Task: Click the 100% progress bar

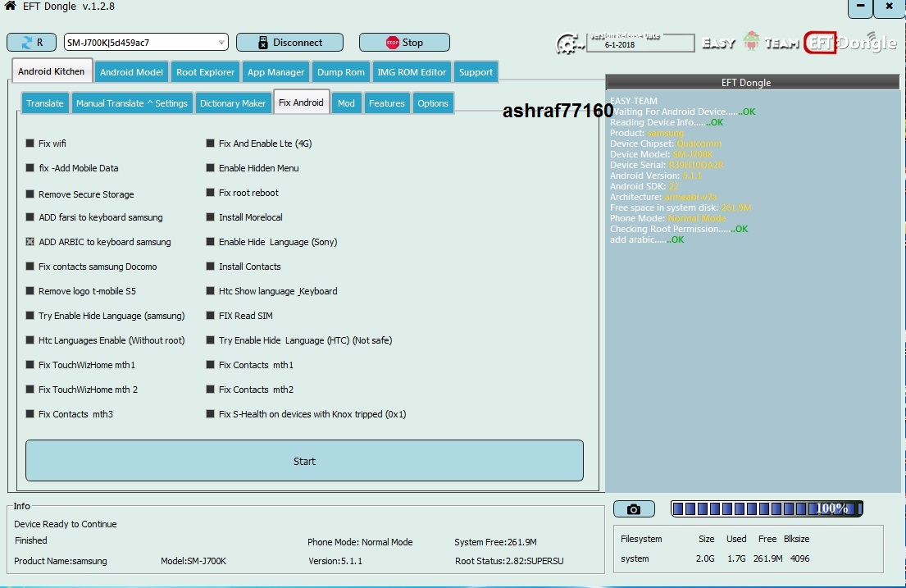Action: [767, 508]
